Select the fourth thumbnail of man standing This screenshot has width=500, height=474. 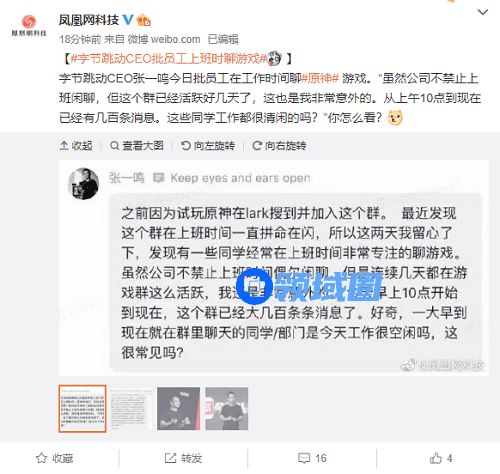click(226, 409)
